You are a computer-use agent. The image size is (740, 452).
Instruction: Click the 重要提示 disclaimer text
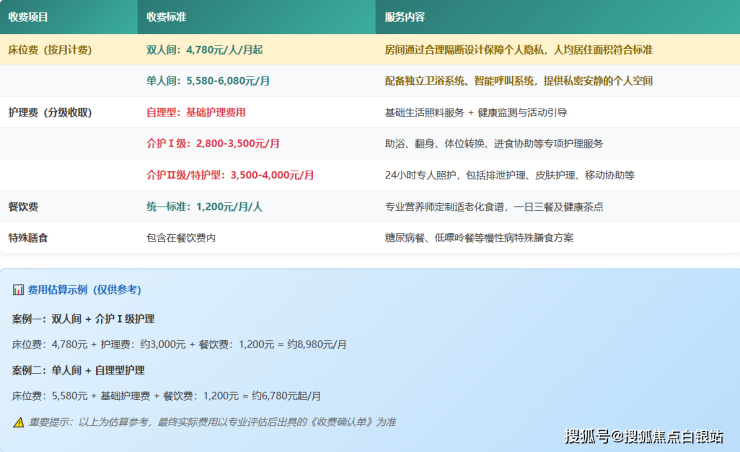212,422
